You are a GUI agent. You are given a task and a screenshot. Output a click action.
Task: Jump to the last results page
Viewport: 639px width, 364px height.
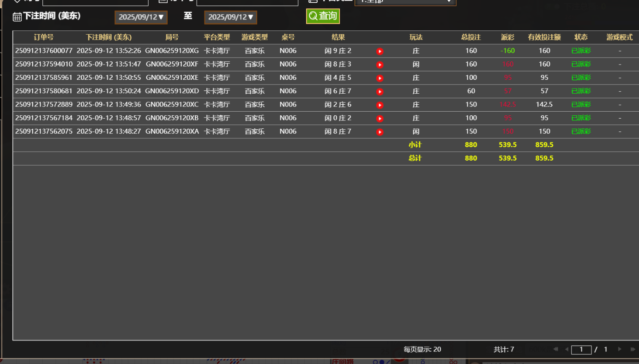[x=632, y=350]
